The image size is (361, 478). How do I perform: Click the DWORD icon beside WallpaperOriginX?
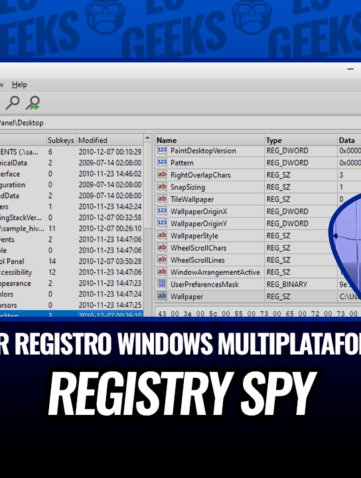tap(162, 211)
